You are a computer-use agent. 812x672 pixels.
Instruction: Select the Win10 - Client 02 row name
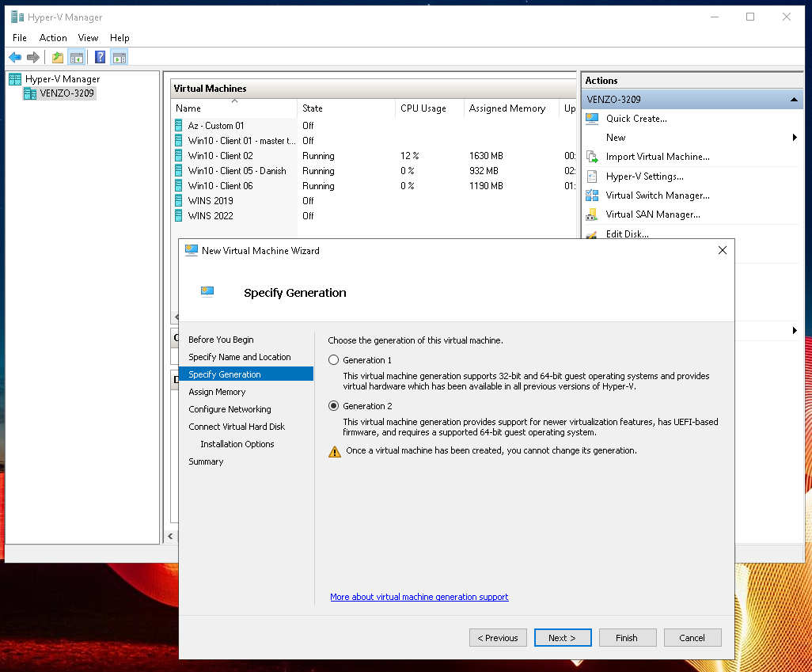point(221,155)
